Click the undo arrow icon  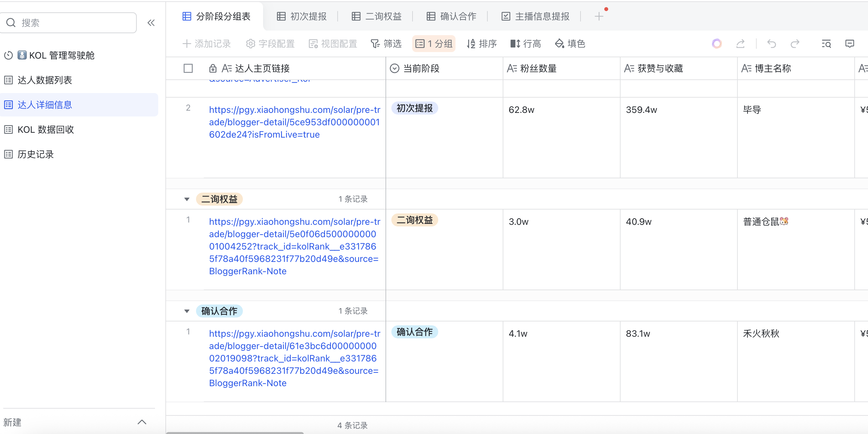771,44
